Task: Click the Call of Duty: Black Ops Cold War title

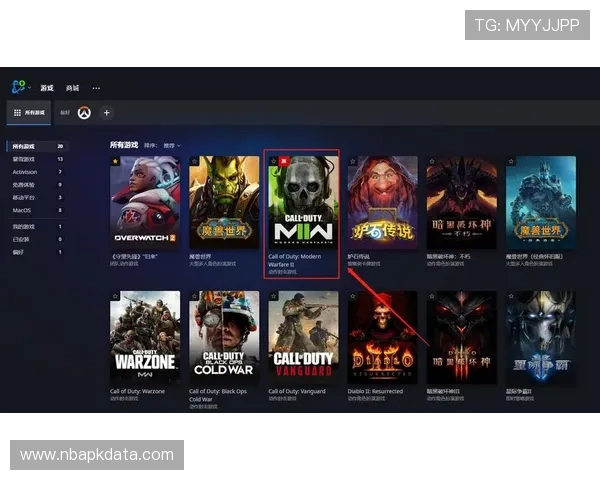Action: pos(222,394)
